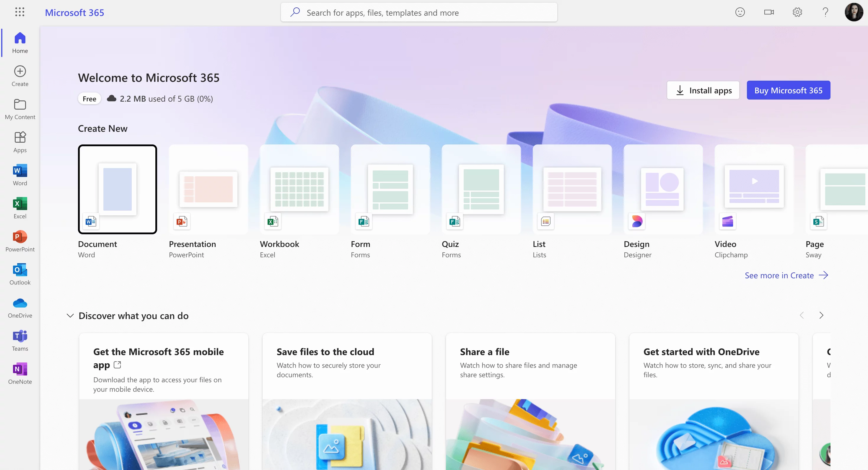
Task: Collapse the Discover what you can do section
Action: (x=69, y=315)
